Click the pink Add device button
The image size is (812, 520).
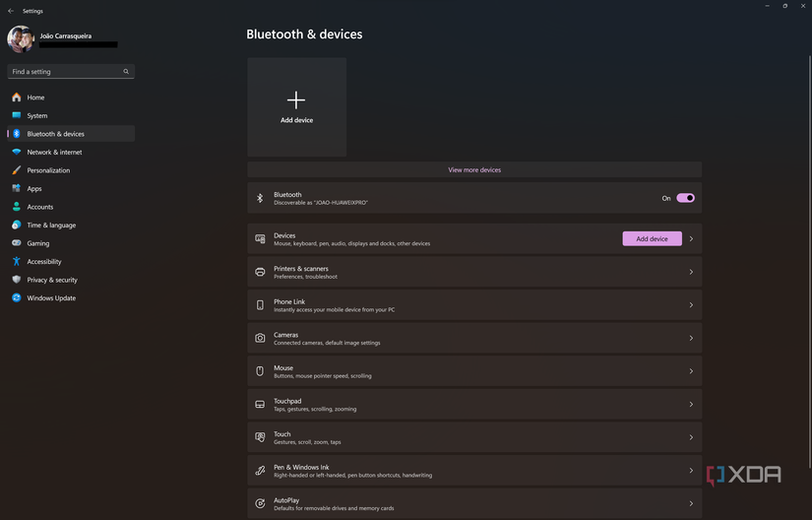point(652,238)
